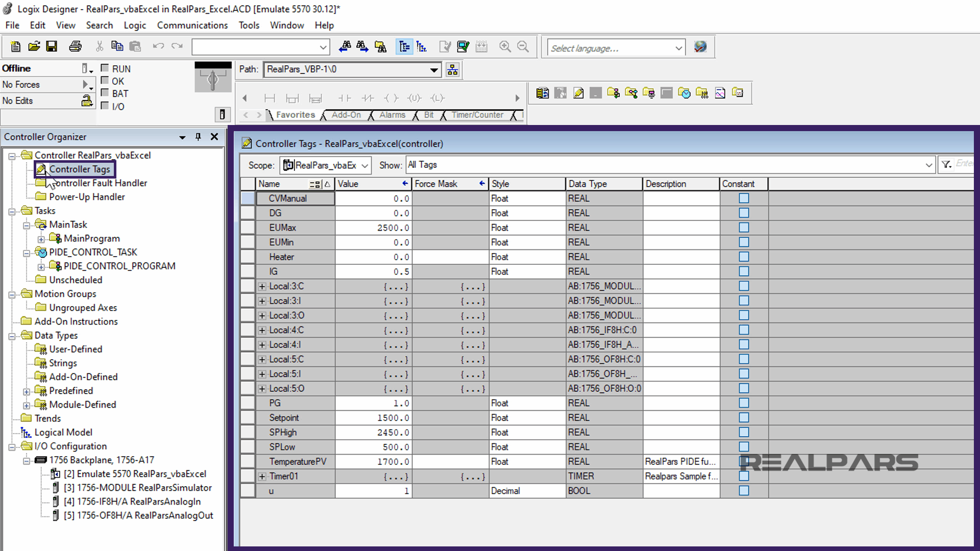Click the empty search combo box in toolbar
The height and width of the screenshot is (551, 980).
click(260, 47)
